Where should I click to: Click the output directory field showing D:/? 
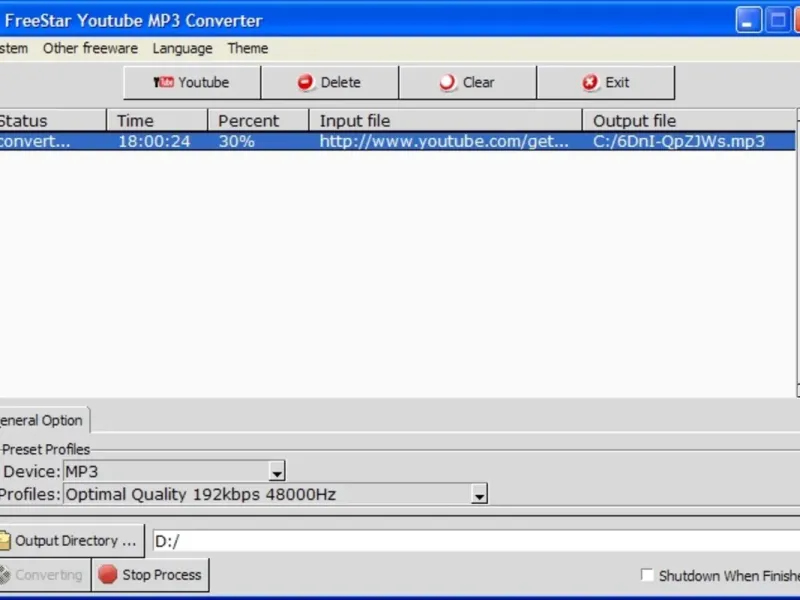point(476,541)
